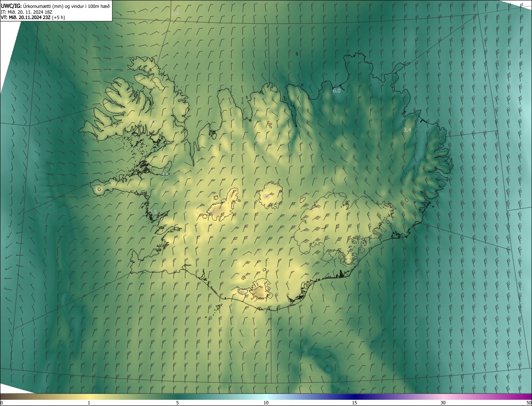Image resolution: width=532 pixels, height=406 pixels.
Task: Click the "IT: Mið. 20. 11. 2024 18Z" line
Action: coord(27,12)
